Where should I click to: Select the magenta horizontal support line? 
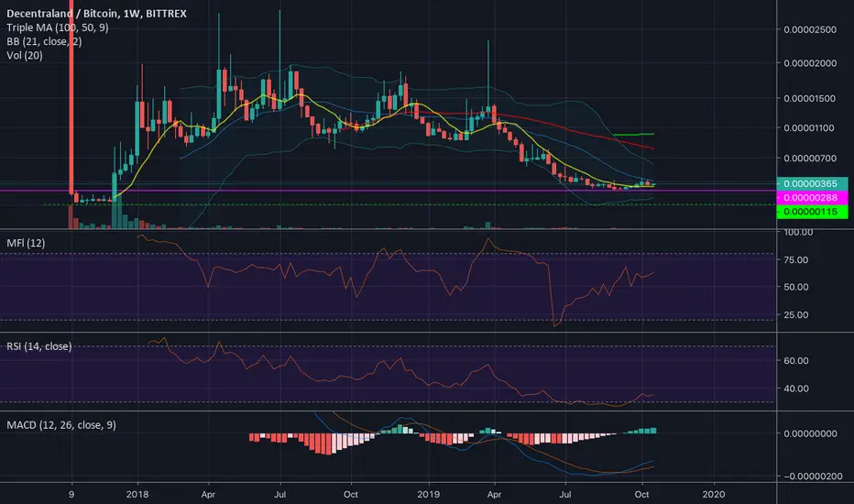(x=388, y=191)
